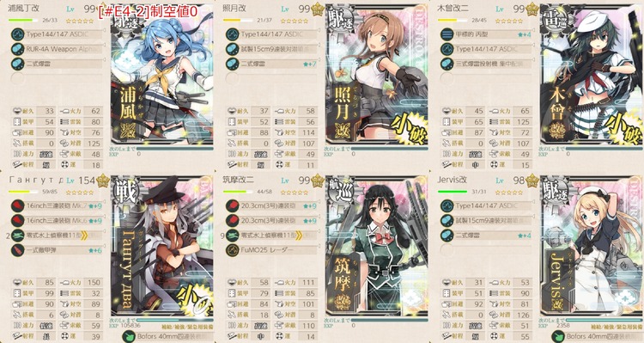Screen dimensions: 644x343
Task: Click the Bofors 40mm icon under Гангут
Action: click(129, 336)
